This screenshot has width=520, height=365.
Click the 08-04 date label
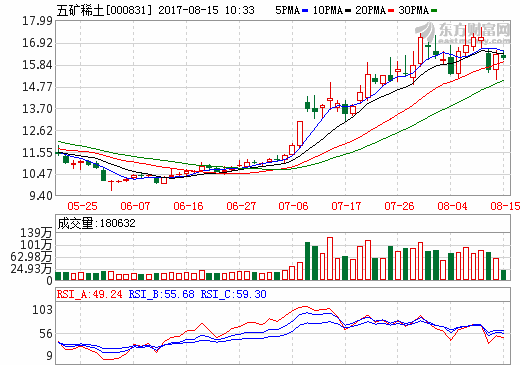(x=452, y=206)
